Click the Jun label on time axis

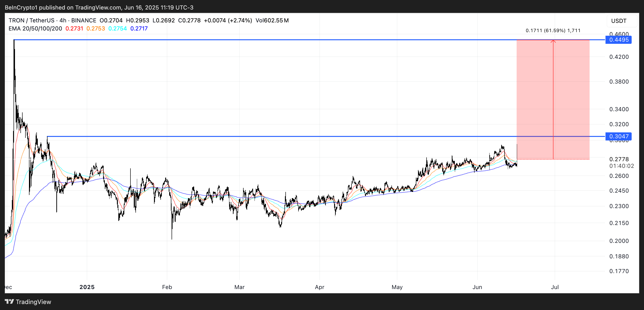coord(477,287)
